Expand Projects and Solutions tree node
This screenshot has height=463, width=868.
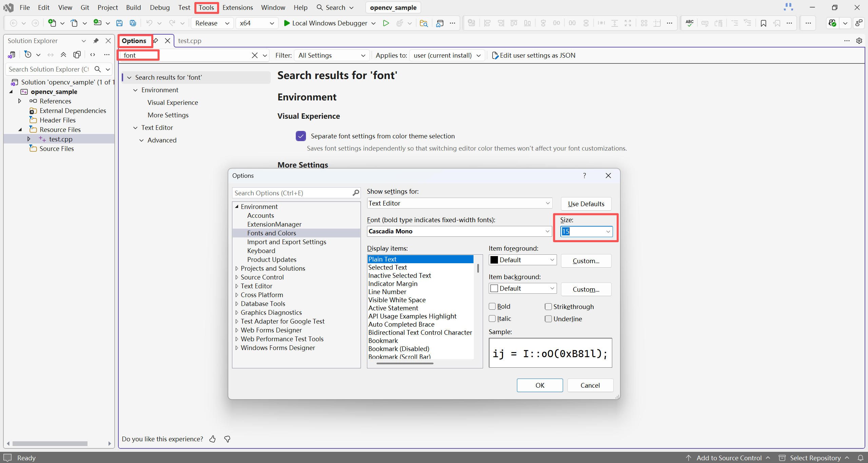[x=237, y=268]
